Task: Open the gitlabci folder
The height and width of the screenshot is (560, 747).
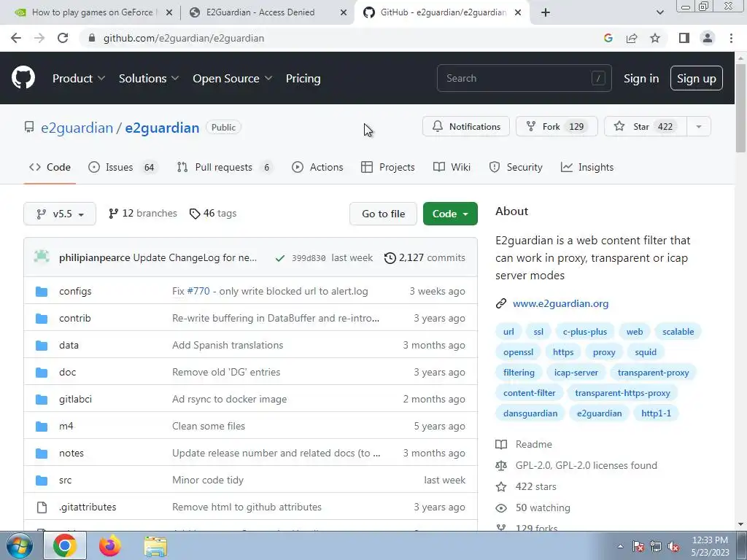Action: click(75, 399)
